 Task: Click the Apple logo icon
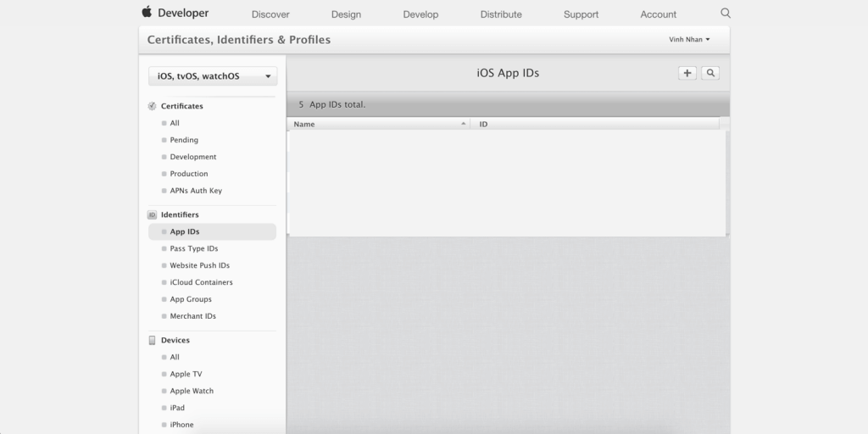[x=147, y=12]
